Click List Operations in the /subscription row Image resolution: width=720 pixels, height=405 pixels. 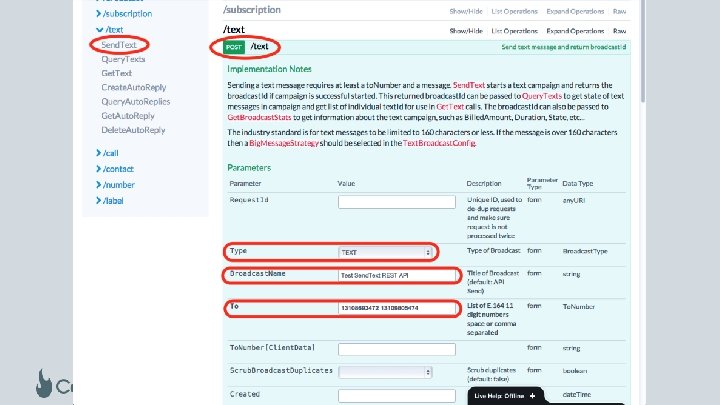pos(514,11)
